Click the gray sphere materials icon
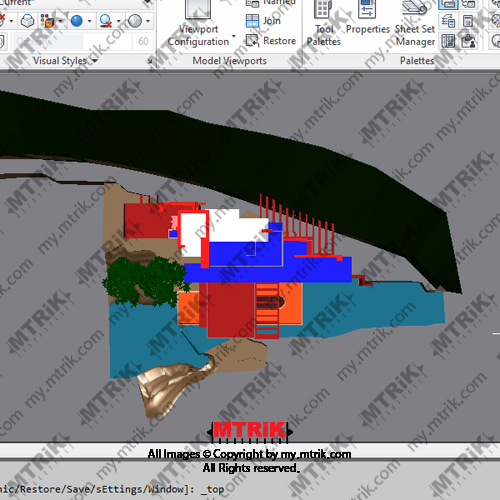Screen dimensions: 500x500 [135, 21]
